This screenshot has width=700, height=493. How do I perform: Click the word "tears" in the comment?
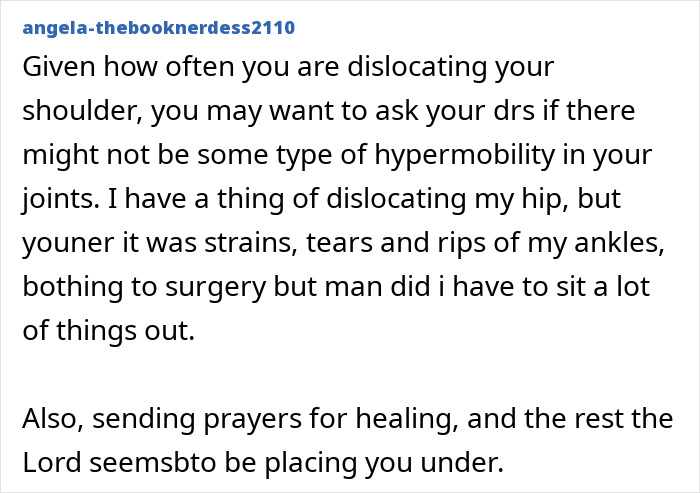327,245
